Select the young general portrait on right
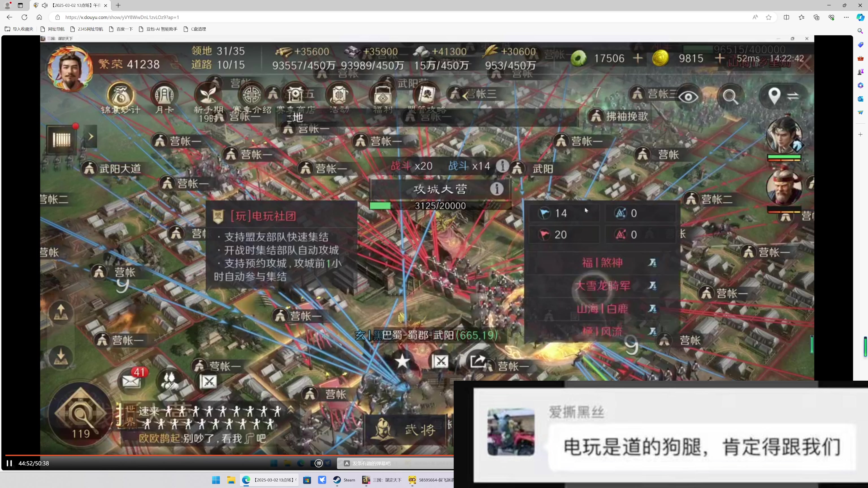Viewport: 868px width, 488px height. point(784,136)
